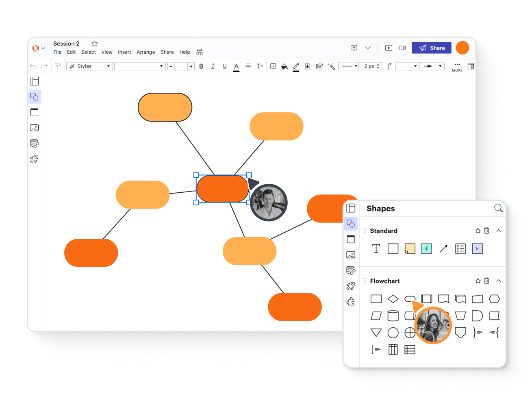The image size is (532, 394).
Task: Pin the Standard shape library star
Action: tap(478, 231)
